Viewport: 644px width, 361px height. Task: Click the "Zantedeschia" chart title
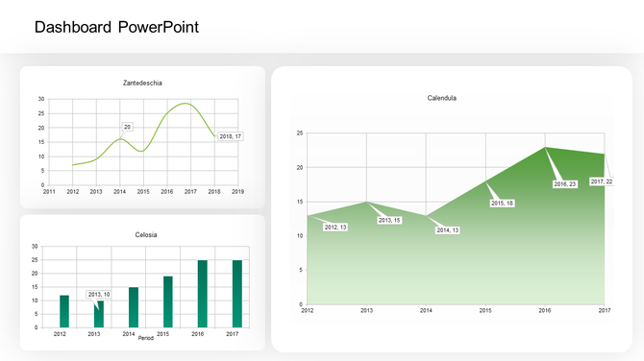pyautogui.click(x=142, y=83)
